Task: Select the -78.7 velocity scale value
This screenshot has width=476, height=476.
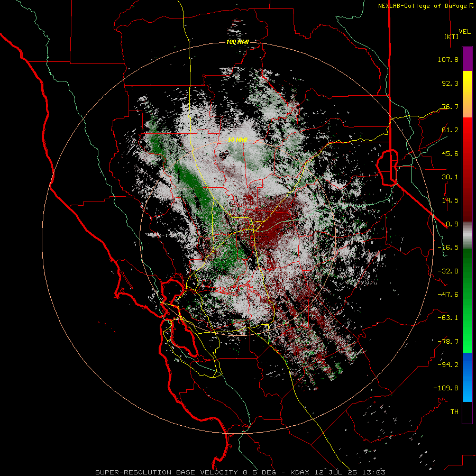Action: (x=448, y=342)
